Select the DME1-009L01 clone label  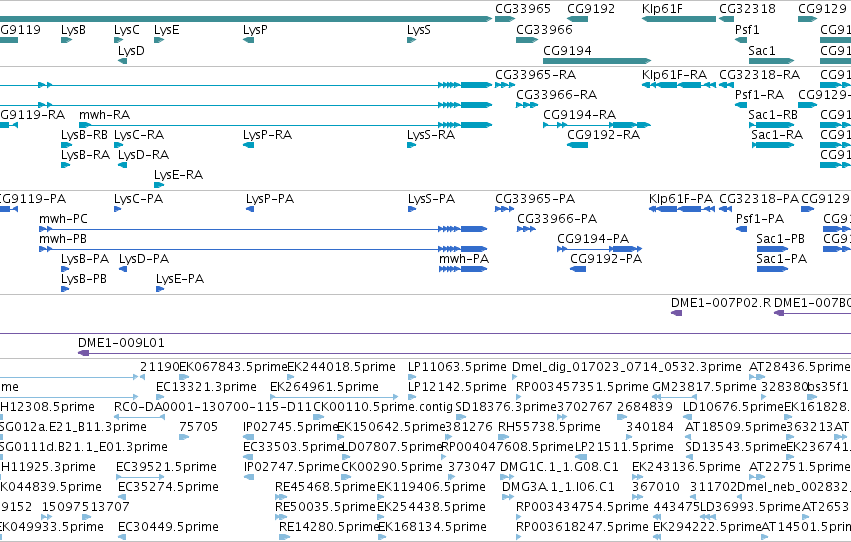pos(121,343)
